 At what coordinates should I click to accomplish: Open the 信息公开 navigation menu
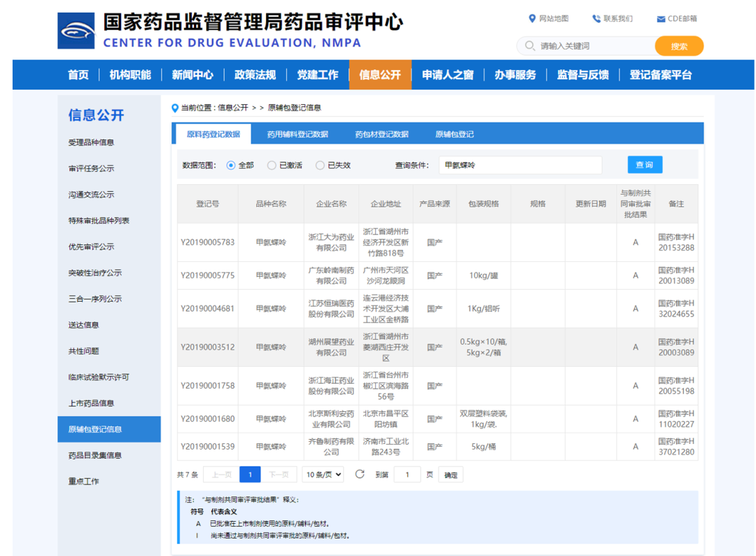tap(380, 75)
